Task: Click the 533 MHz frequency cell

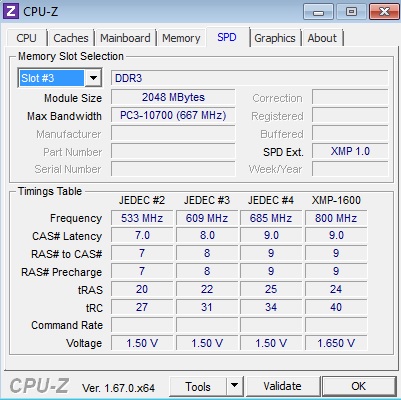Action: coord(142,218)
